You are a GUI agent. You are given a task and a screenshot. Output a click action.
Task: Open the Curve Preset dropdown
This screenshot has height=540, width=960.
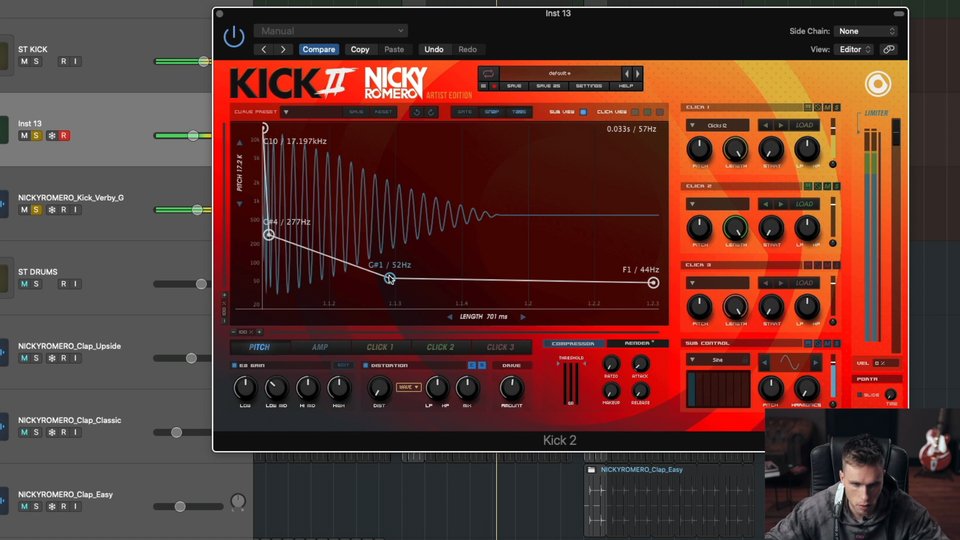[x=313, y=112]
